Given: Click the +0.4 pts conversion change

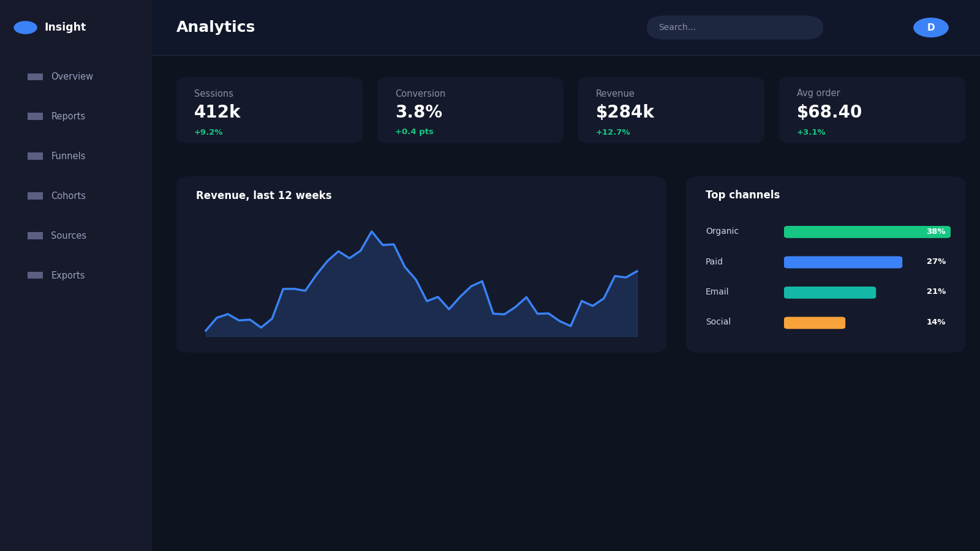Looking at the screenshot, I should point(414,132).
